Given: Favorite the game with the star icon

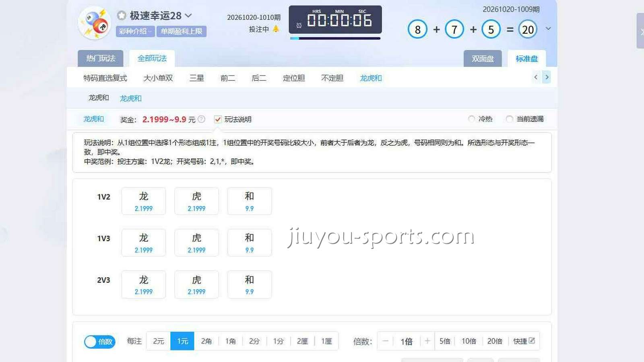Looking at the screenshot, I should point(122,16).
